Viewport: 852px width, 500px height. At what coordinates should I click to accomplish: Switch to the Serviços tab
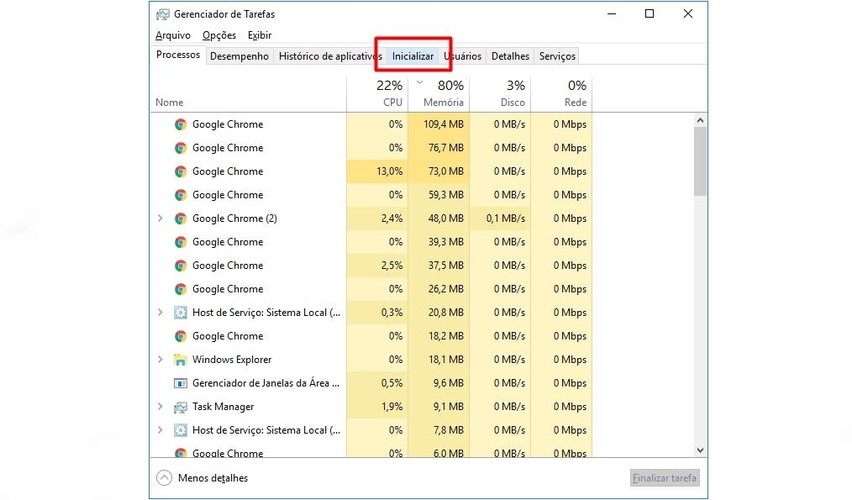[x=557, y=56]
